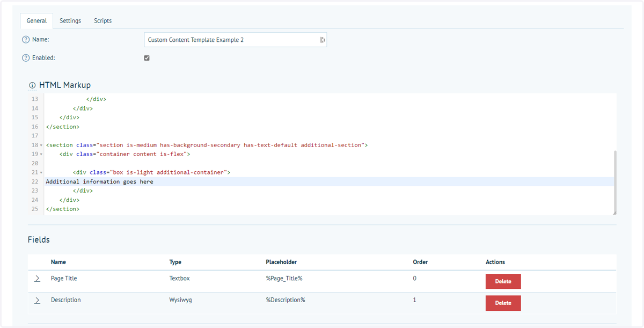Click the Page Title name cell
The width and height of the screenshot is (644, 328).
[x=64, y=279]
